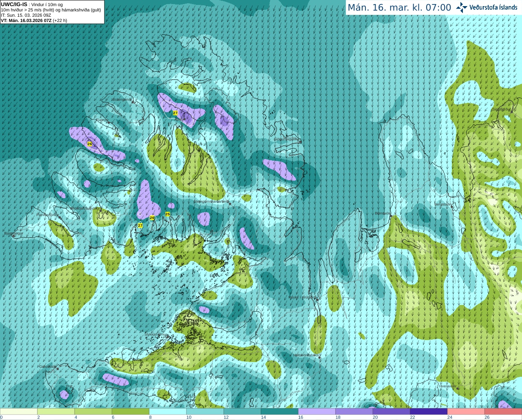Select the 26 gust marker nearest Flateyri
Screen dimensions: 522x420
pos(90,144)
